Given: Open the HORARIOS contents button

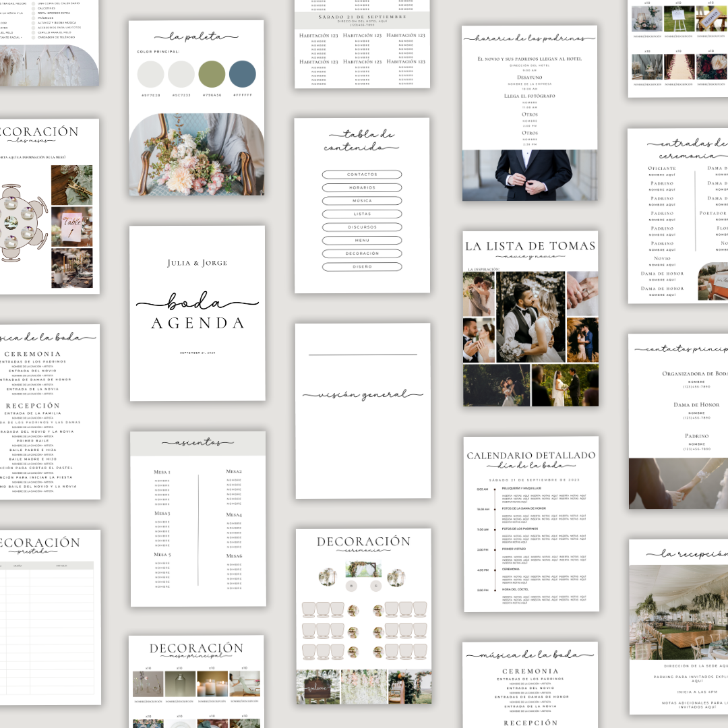Looking at the screenshot, I should click(x=362, y=187).
